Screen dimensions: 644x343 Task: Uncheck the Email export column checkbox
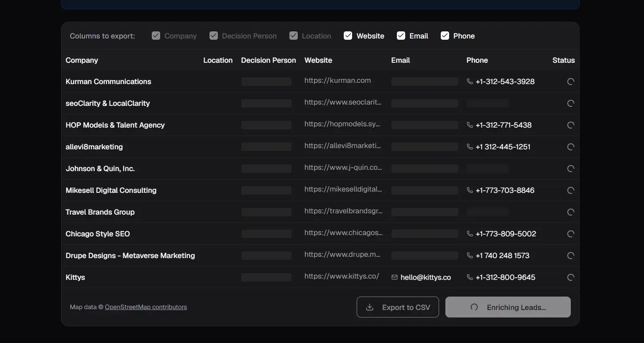(x=401, y=36)
